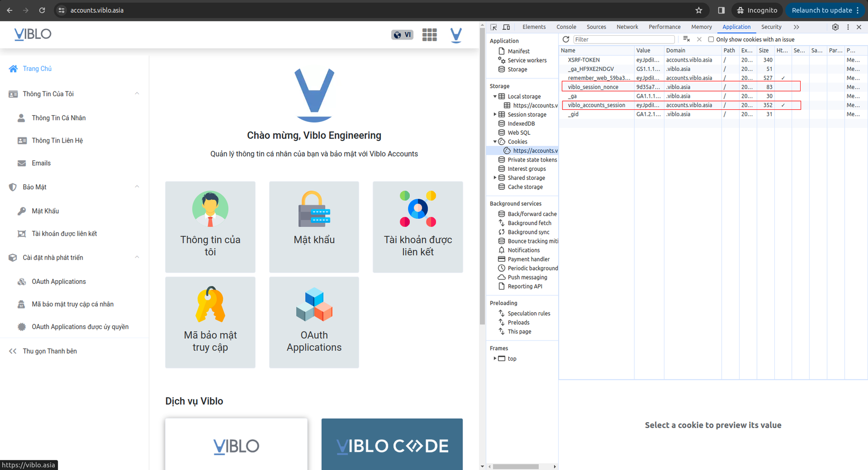Screen dimensions: 868x470
Task: Expand the Session storage tree node
Action: pos(495,115)
